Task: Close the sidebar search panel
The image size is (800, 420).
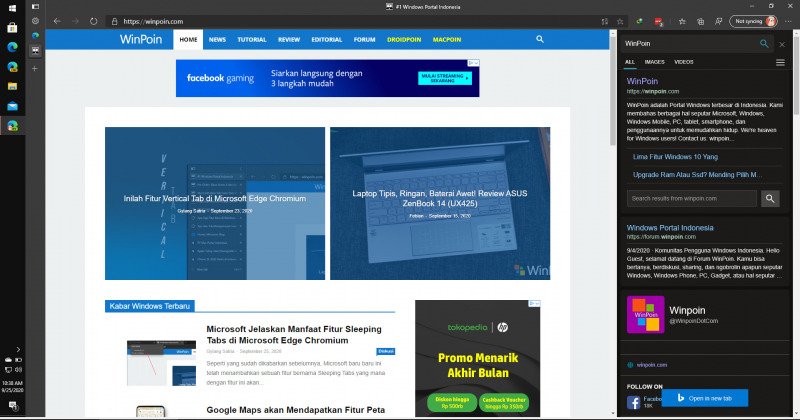Action: (x=782, y=44)
